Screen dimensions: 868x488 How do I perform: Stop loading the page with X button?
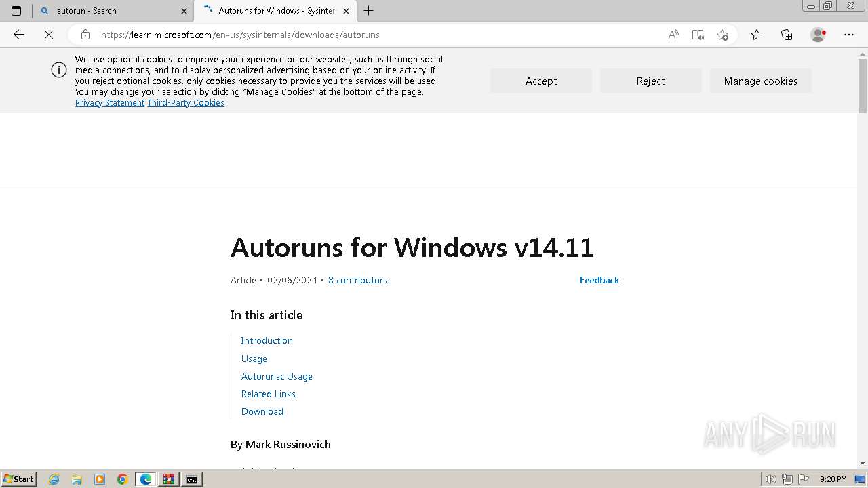tap(49, 35)
